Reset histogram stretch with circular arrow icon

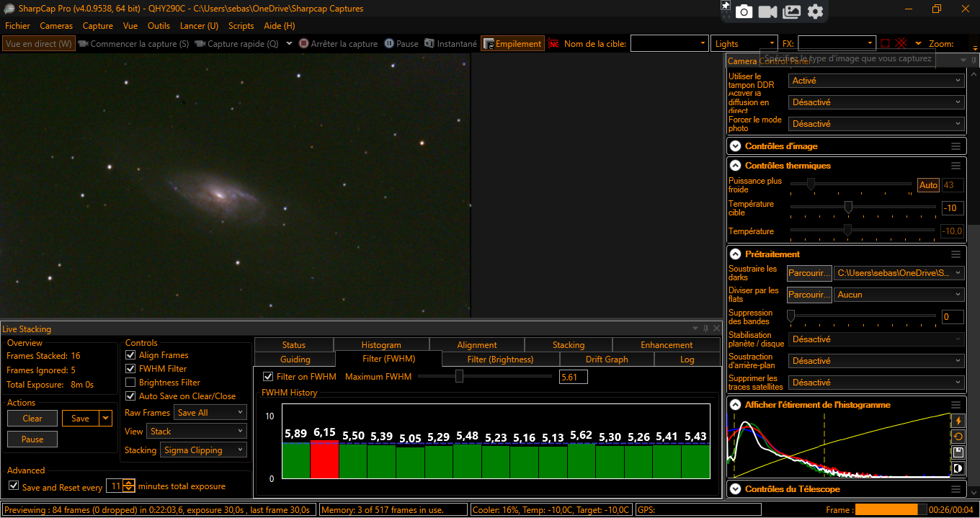[x=958, y=437]
